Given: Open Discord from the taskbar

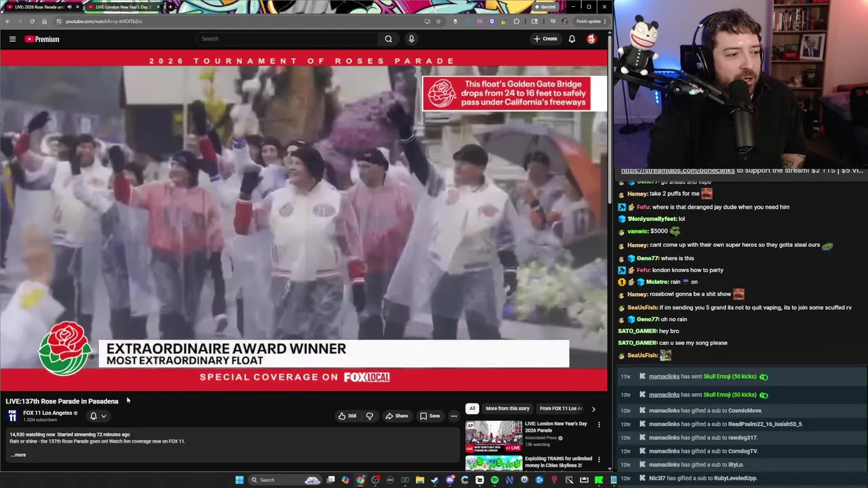Looking at the screenshot, I should [450, 480].
